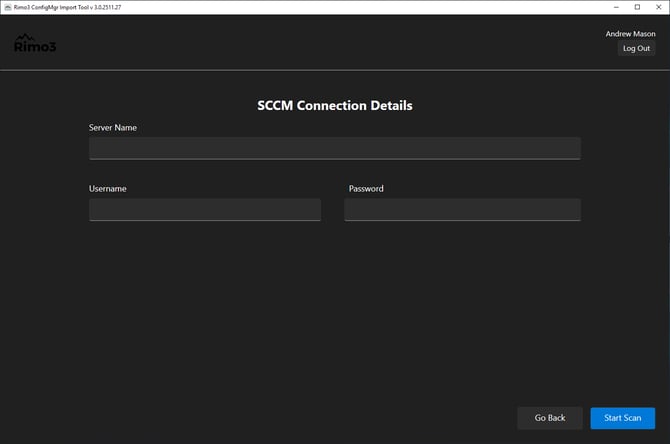Click the Username label

click(108, 188)
